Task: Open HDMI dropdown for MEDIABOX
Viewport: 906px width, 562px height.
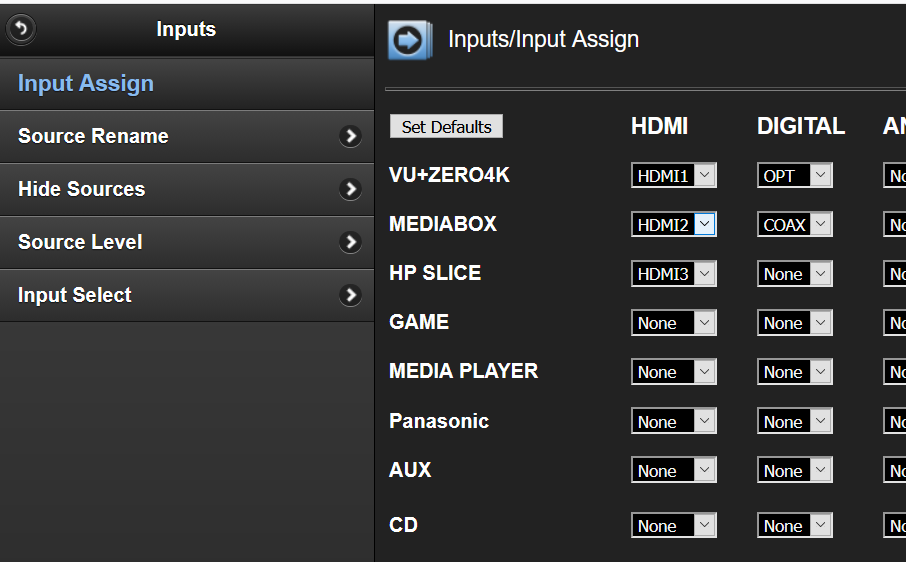Action: click(x=673, y=225)
